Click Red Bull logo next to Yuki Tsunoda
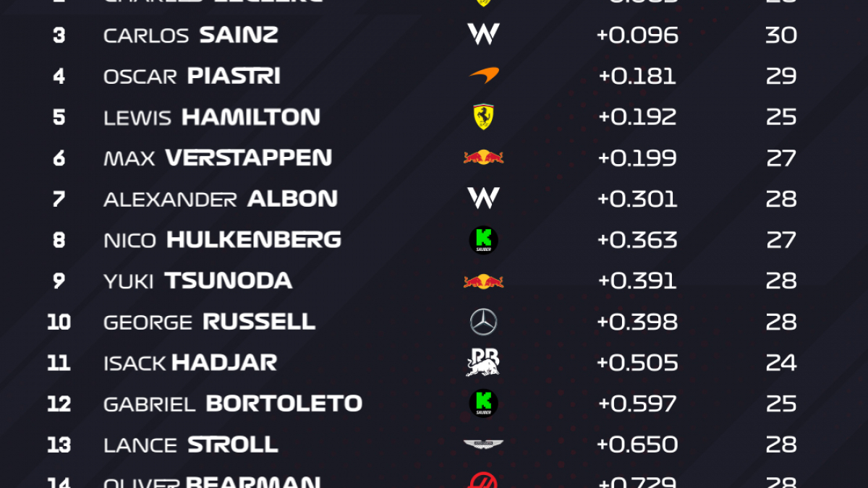The width and height of the screenshot is (868, 488). 483,281
